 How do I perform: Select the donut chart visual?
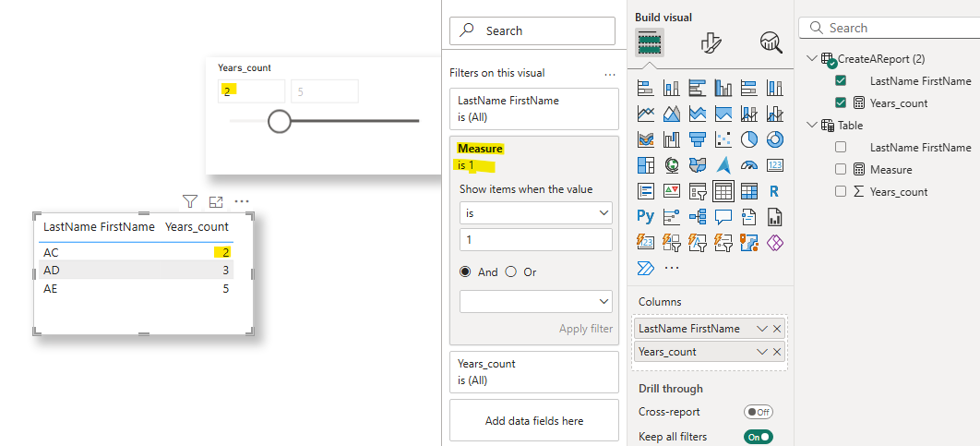(775, 139)
